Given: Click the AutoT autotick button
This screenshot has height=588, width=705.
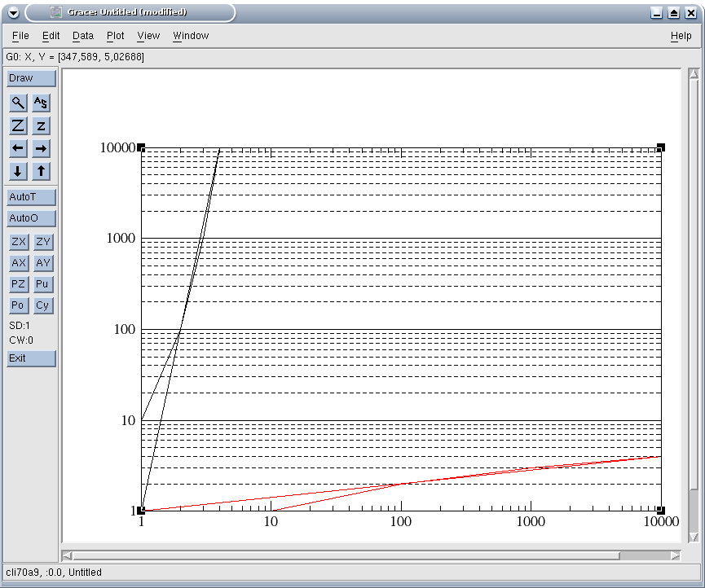Looking at the screenshot, I should pyautogui.click(x=31, y=197).
